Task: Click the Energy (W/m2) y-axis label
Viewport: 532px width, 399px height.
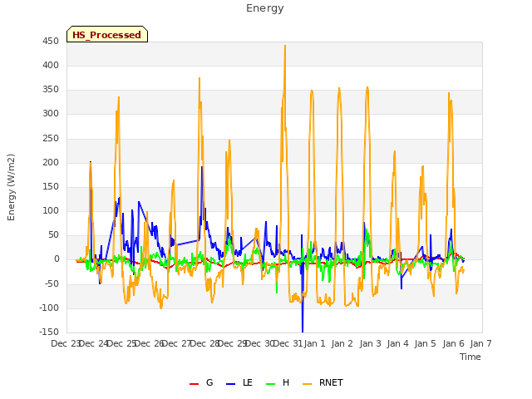Action: pyautogui.click(x=11, y=187)
